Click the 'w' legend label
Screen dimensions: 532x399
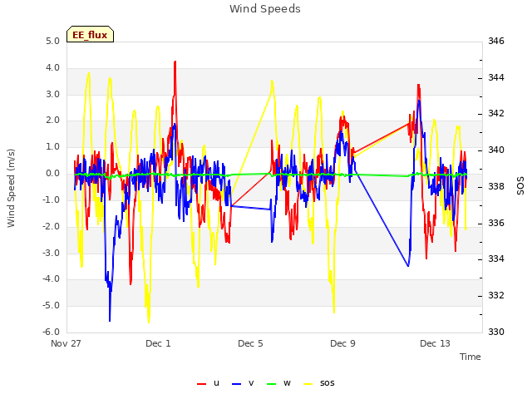(287, 383)
